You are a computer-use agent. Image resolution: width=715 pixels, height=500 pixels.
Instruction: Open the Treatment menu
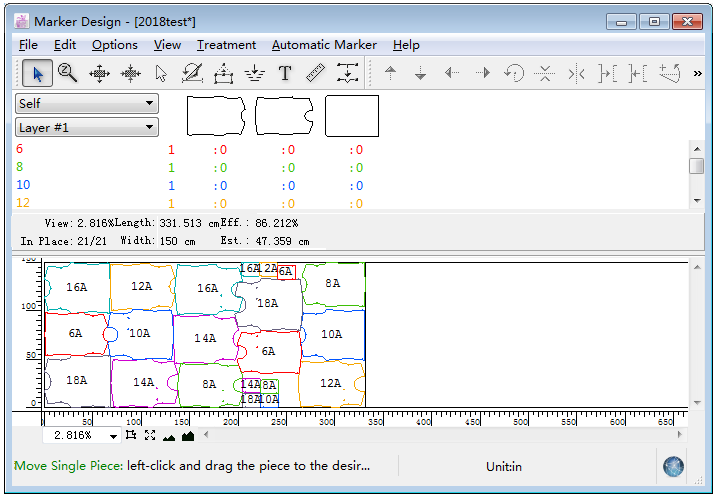pos(226,45)
